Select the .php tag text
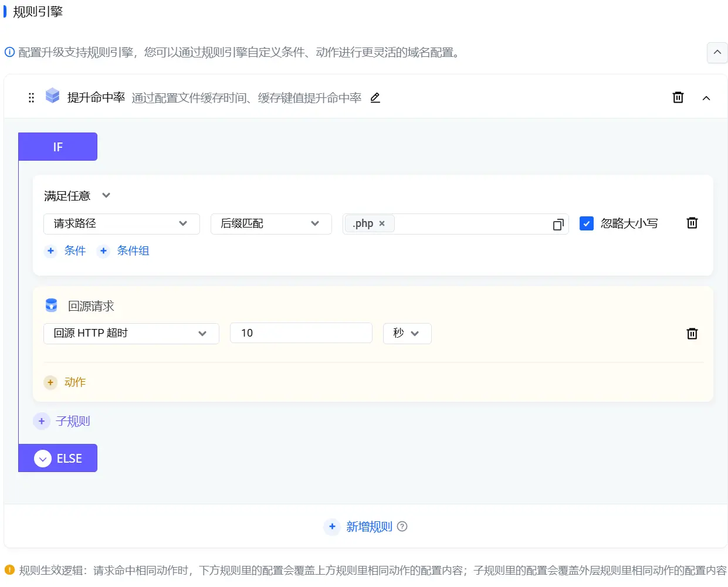This screenshot has height=587, width=728. (x=363, y=223)
